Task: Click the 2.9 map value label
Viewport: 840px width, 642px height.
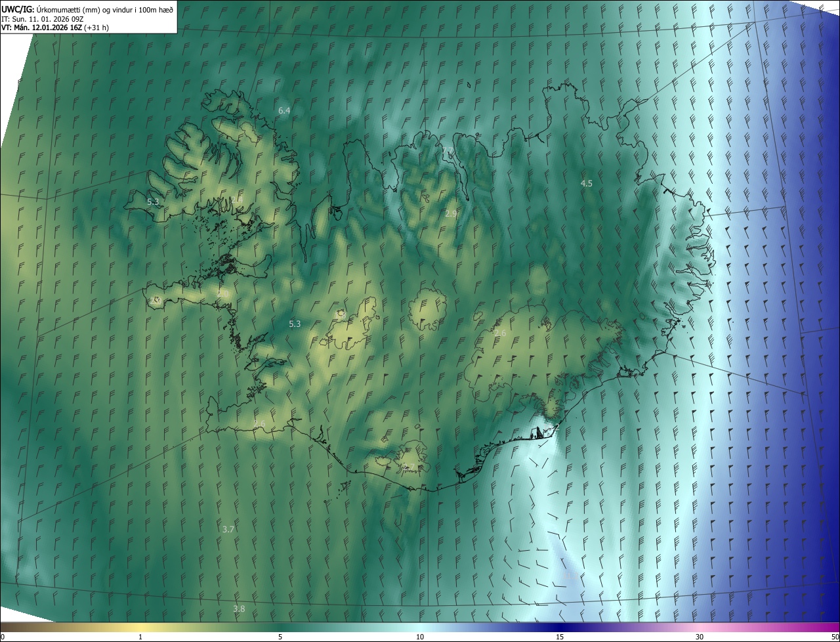Action: (x=451, y=214)
